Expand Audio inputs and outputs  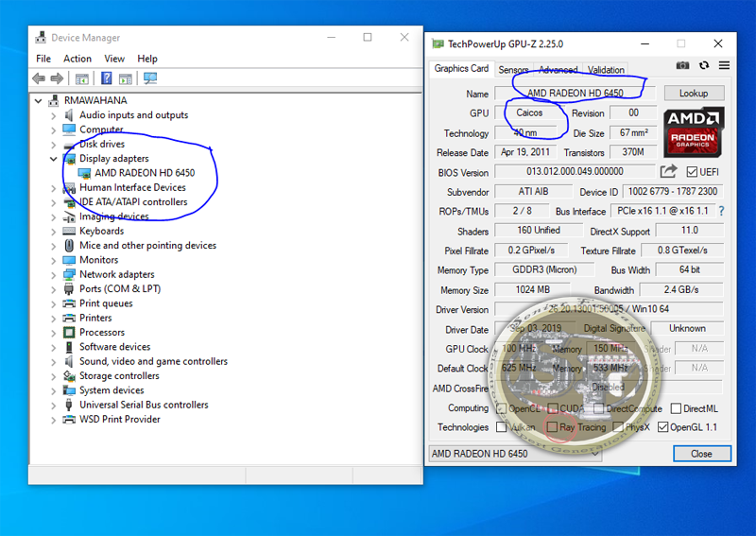pyautogui.click(x=54, y=115)
